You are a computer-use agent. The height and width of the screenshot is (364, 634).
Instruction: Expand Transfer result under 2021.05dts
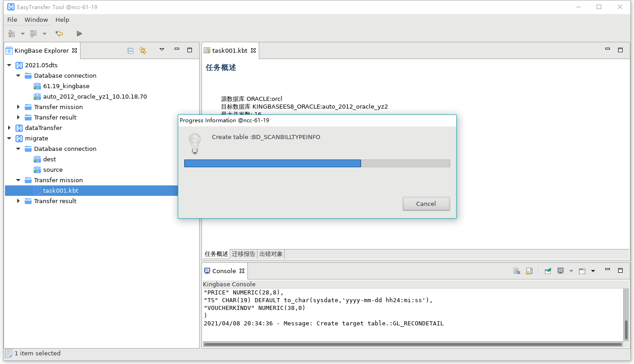(18, 118)
